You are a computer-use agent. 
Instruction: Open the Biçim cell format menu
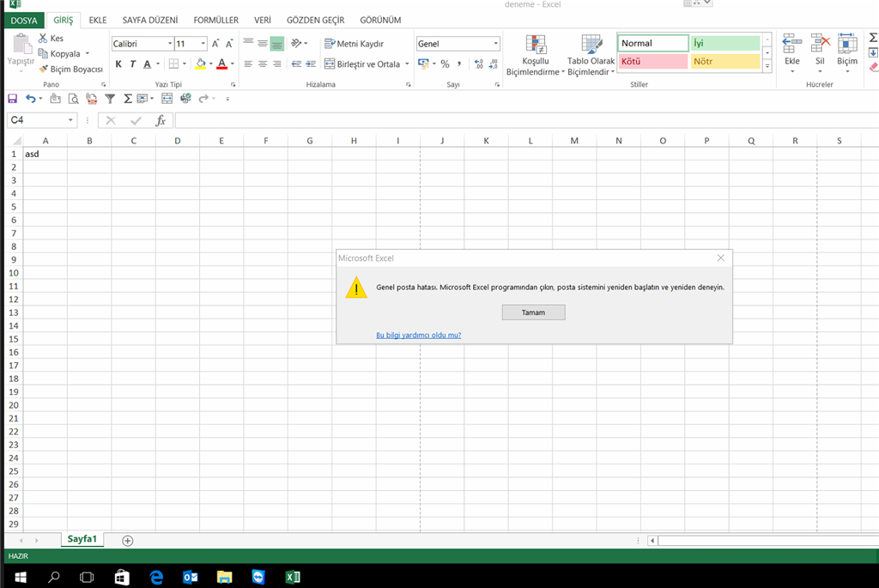tap(847, 53)
